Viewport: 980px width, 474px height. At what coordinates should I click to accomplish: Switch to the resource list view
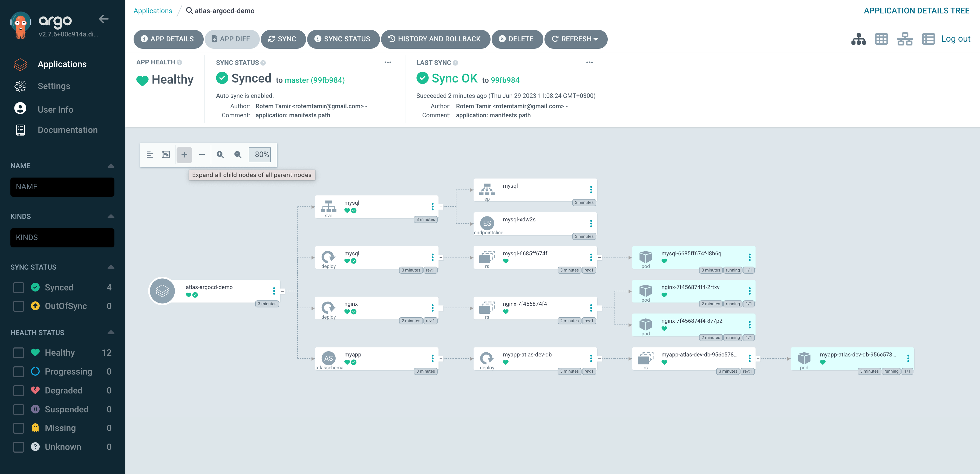pos(928,38)
